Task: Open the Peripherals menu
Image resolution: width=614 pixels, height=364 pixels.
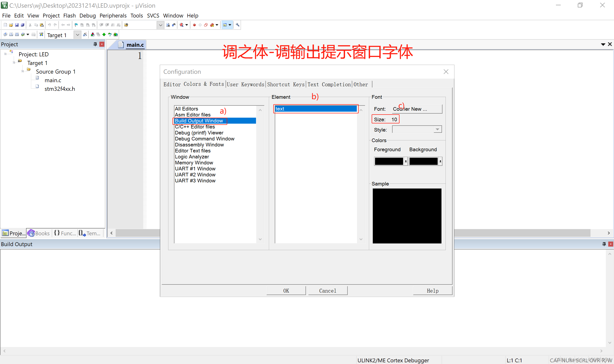Action: coord(113,15)
